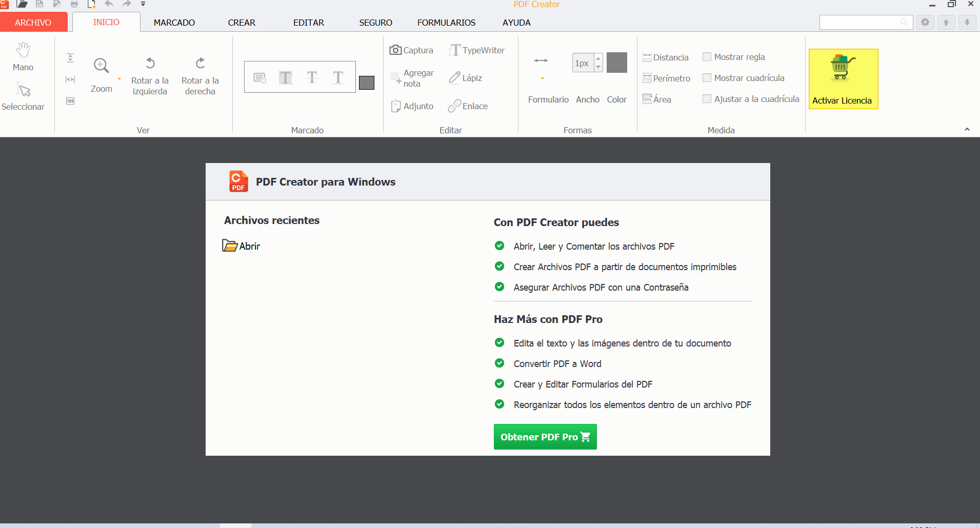Rotate page with Rotar a la derecha
The width and height of the screenshot is (980, 528).
[200, 75]
